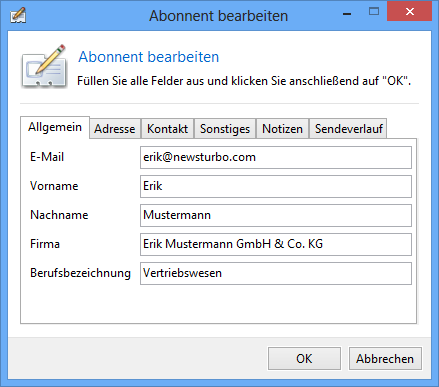
Task: Click the Berufsbezeichnung label
Action: (x=80, y=273)
